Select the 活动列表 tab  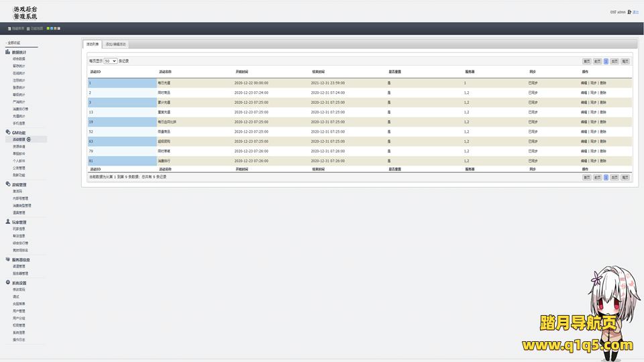tap(93, 44)
